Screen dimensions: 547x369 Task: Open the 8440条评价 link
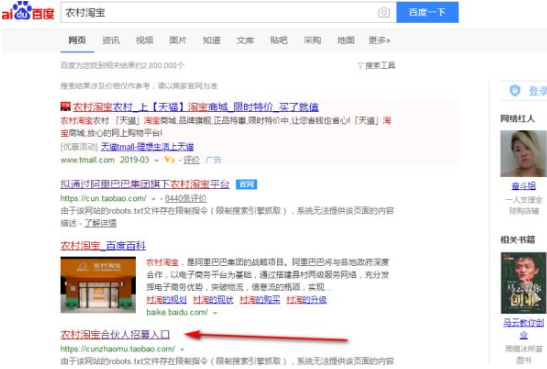coord(186,198)
